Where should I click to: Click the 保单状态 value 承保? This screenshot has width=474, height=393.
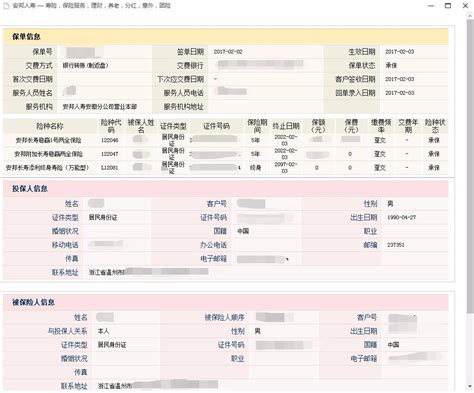click(391, 65)
